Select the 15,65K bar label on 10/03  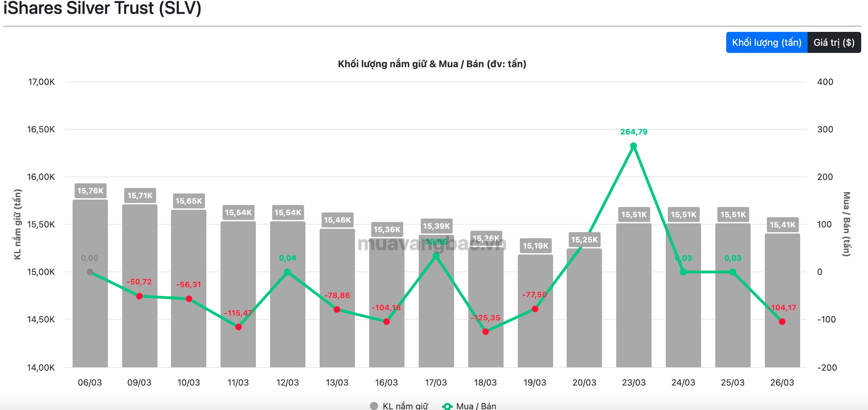click(x=189, y=201)
